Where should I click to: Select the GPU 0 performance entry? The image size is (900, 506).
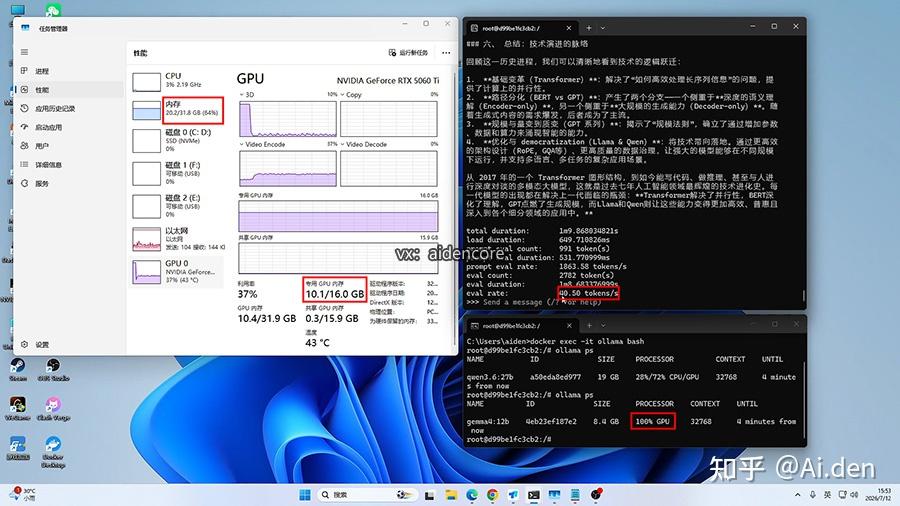[x=177, y=271]
